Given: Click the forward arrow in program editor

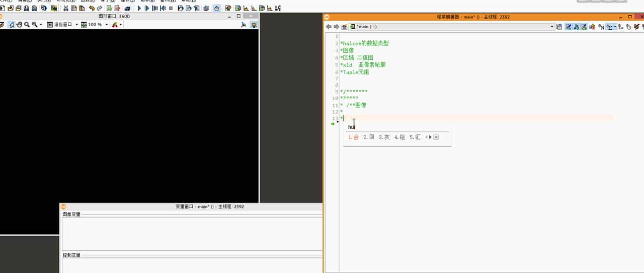Looking at the screenshot, I should (336, 27).
